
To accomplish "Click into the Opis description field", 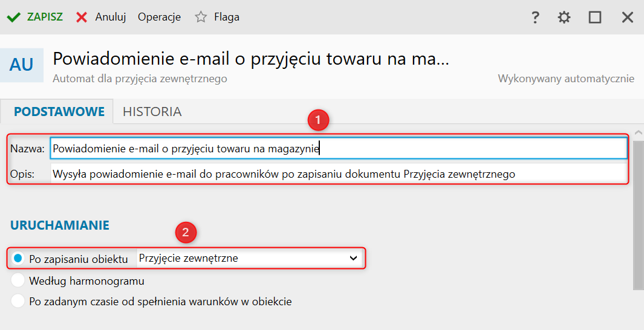I will pyautogui.click(x=339, y=174).
